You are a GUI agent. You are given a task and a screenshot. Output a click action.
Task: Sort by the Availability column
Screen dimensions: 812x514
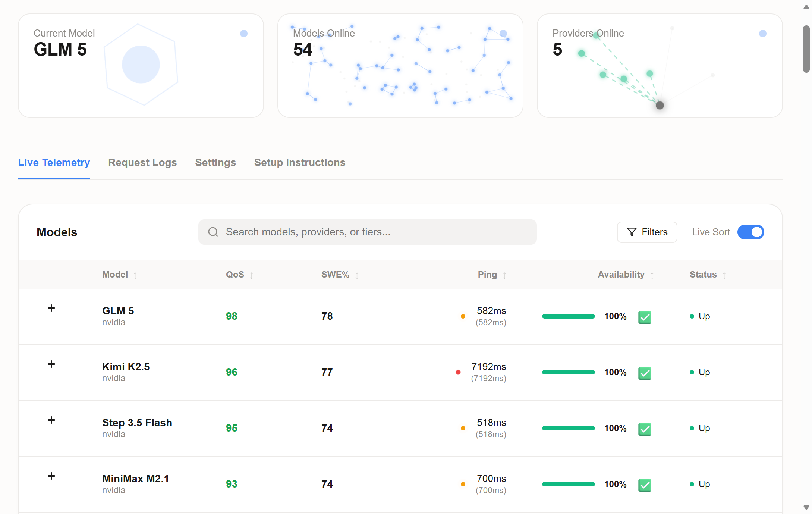click(x=626, y=275)
